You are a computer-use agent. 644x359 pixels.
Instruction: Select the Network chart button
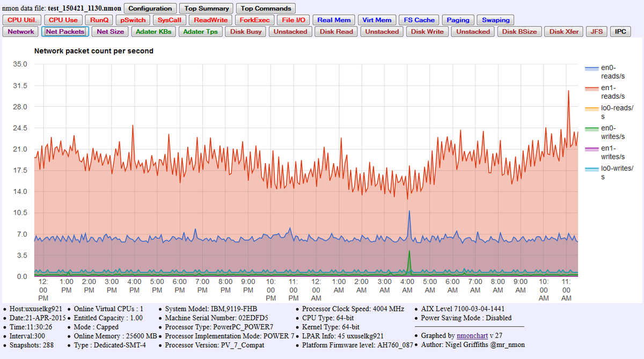[21, 32]
